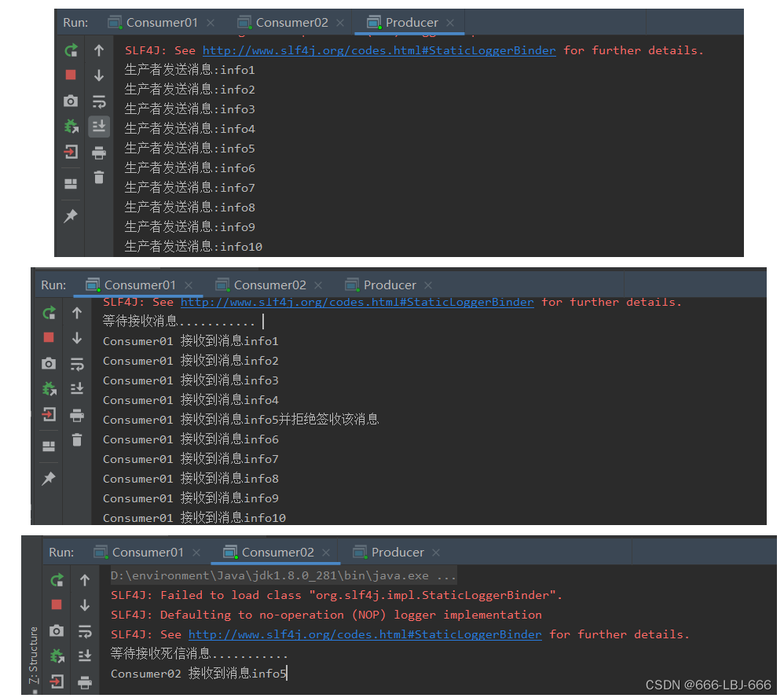Stop the process in the Consumer01 run panel
Screen dimensions: 784x698
49,338
